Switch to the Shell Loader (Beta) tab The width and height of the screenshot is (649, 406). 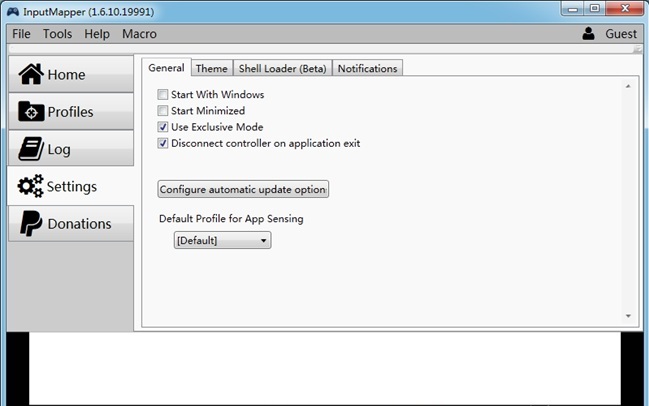point(283,68)
